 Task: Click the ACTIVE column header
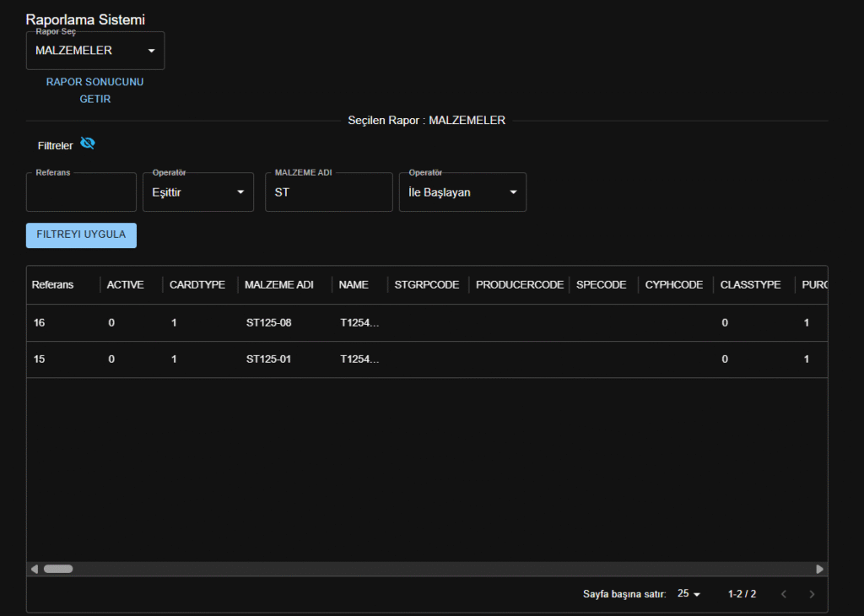(x=125, y=285)
